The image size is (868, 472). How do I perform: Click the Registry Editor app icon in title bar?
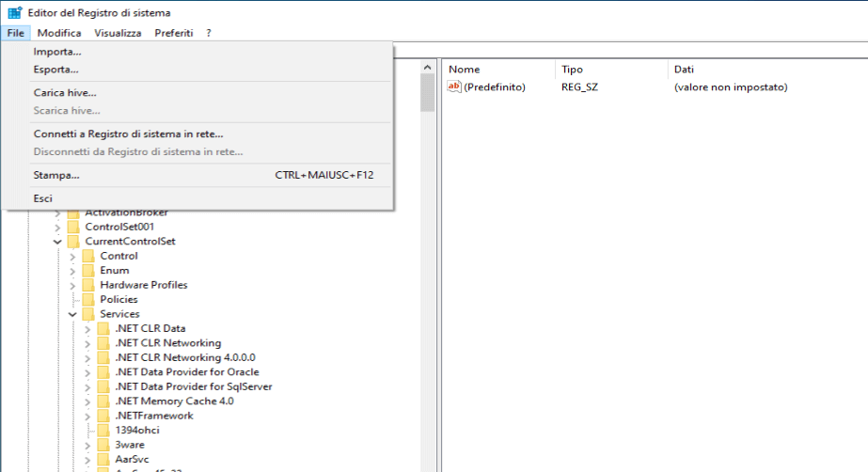click(15, 12)
